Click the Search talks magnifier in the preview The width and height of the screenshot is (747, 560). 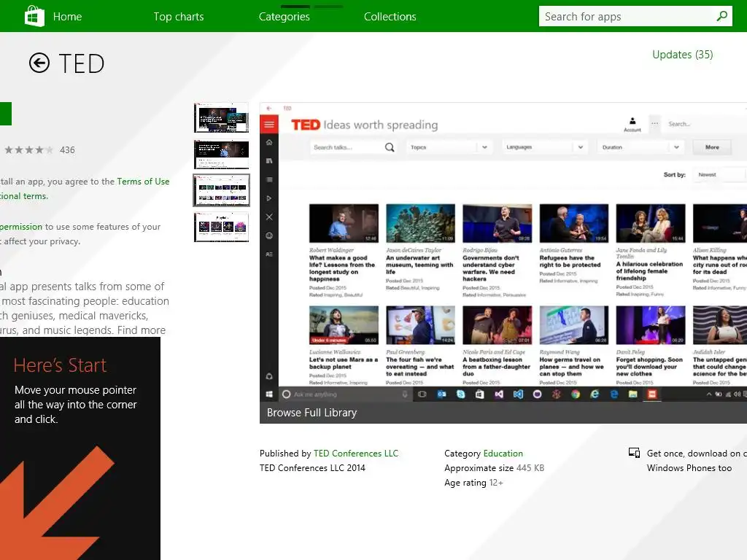coord(390,147)
